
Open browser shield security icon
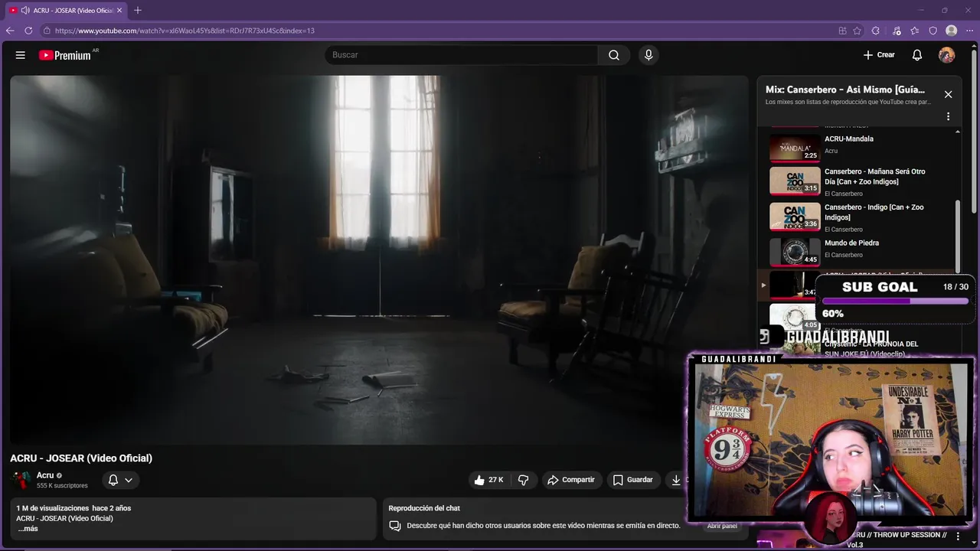(x=933, y=31)
